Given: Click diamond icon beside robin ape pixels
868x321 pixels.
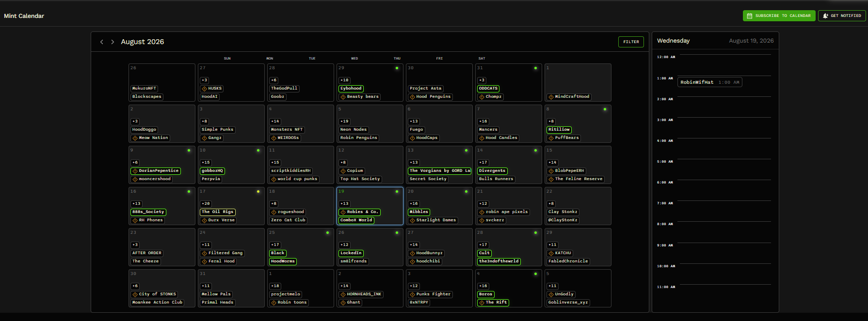Looking at the screenshot, I should coord(482,212).
